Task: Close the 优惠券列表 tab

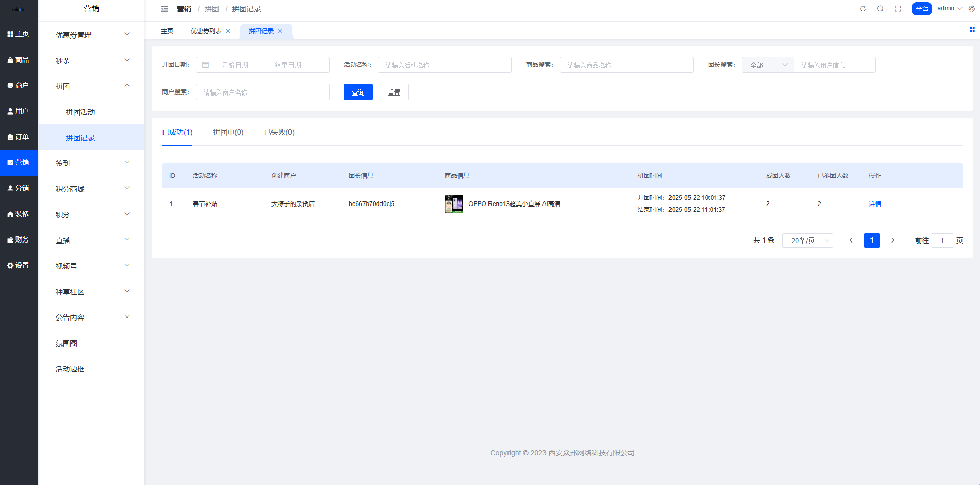Action: tap(228, 31)
